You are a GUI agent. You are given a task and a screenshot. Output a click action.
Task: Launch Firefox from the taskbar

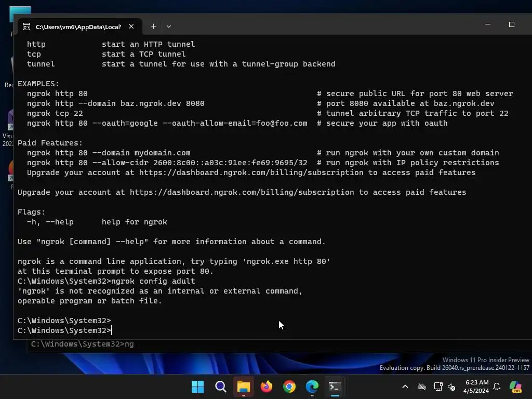coord(267,387)
